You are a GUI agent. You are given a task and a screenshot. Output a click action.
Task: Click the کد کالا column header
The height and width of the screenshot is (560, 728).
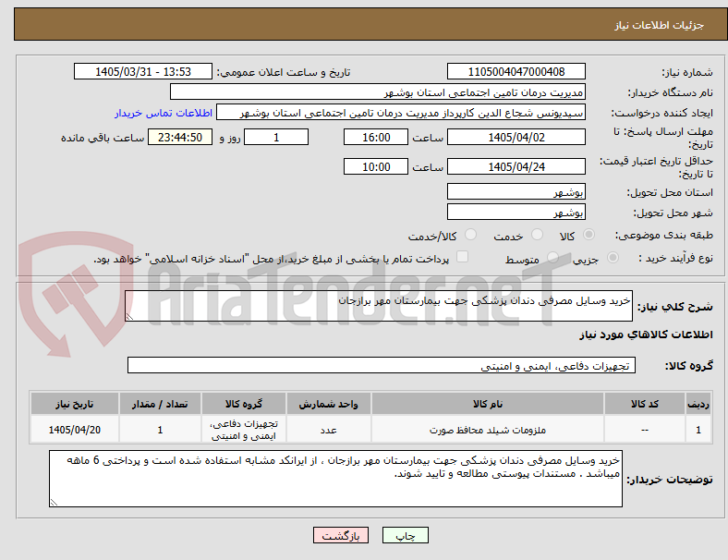click(x=645, y=404)
